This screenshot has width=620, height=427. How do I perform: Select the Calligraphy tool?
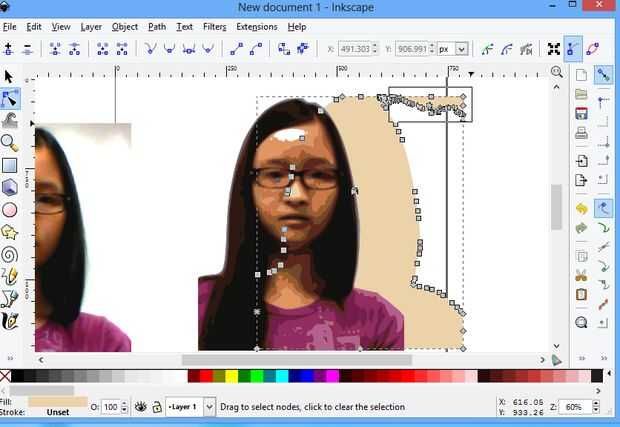point(9,321)
